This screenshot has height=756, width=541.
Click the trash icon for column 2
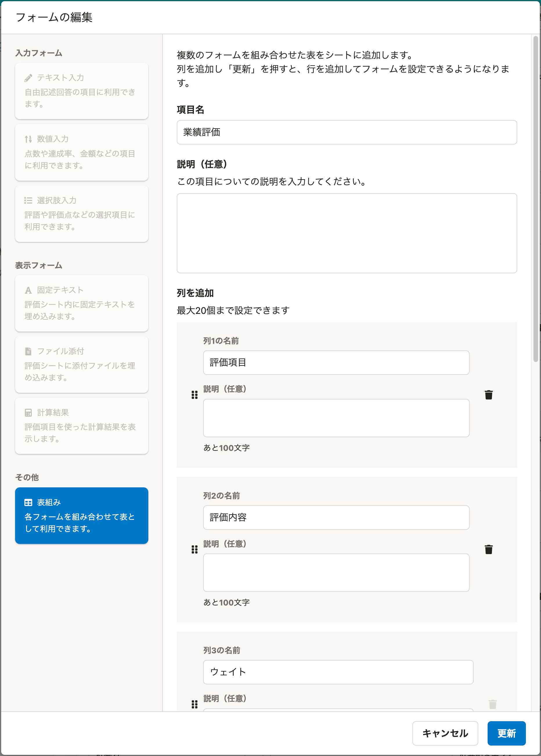(488, 549)
